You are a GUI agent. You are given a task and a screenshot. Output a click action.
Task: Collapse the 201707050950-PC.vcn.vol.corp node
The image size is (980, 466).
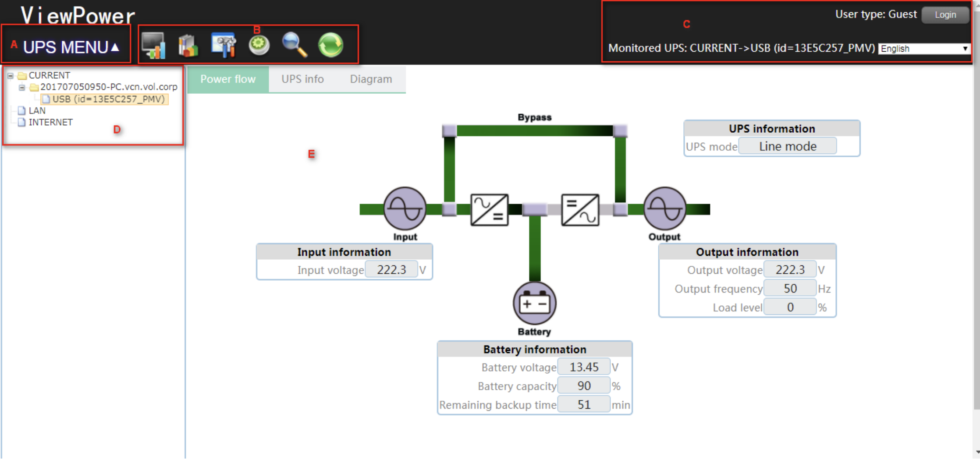point(22,88)
